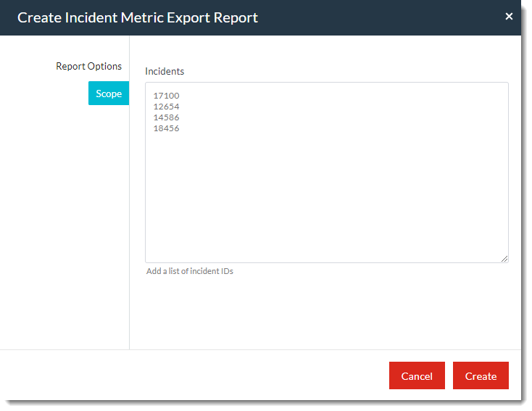Click blank space below the hint text

(326, 312)
